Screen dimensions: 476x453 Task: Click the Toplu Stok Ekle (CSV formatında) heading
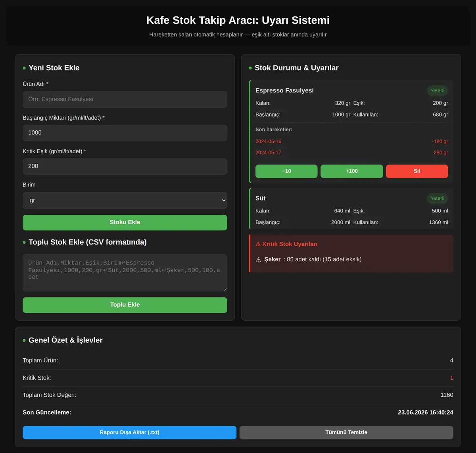(88, 242)
